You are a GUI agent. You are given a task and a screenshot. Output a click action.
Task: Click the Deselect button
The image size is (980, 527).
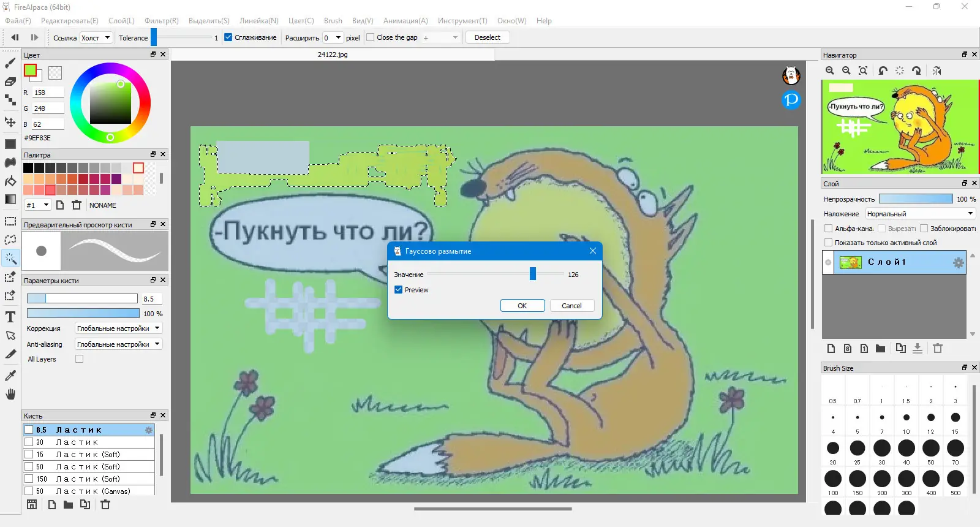[488, 37]
